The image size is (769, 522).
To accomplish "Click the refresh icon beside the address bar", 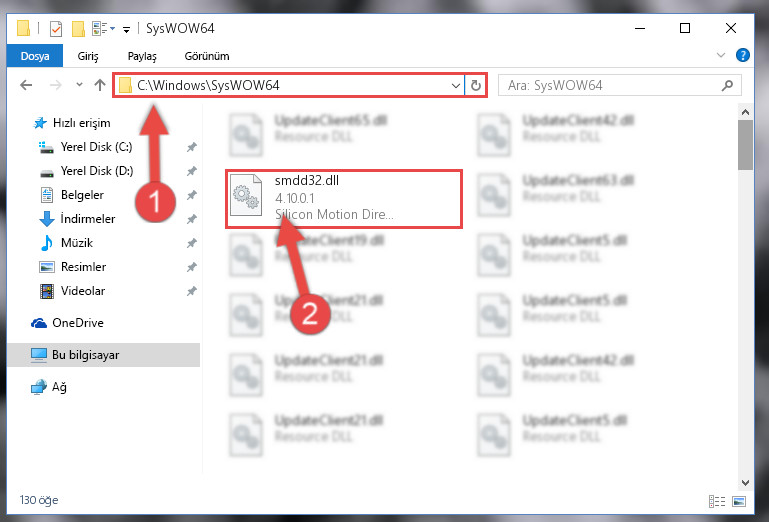I will [x=475, y=85].
